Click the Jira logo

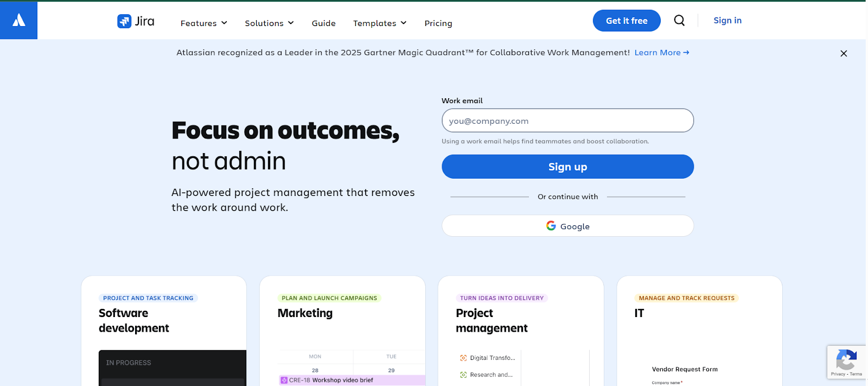136,21
